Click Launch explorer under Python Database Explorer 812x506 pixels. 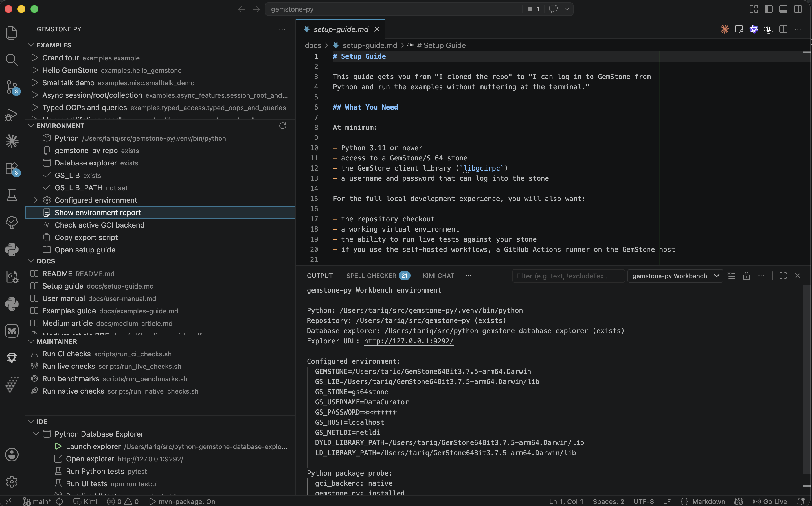coord(160,446)
